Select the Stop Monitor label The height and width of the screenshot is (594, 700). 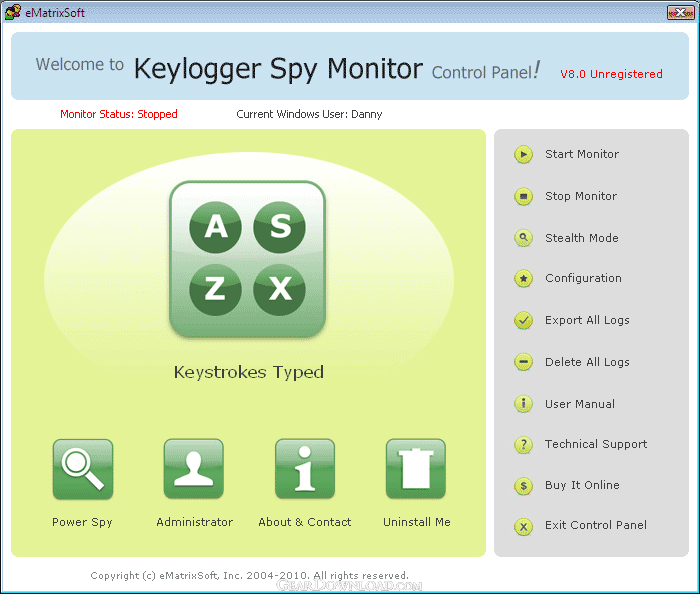[x=581, y=196]
